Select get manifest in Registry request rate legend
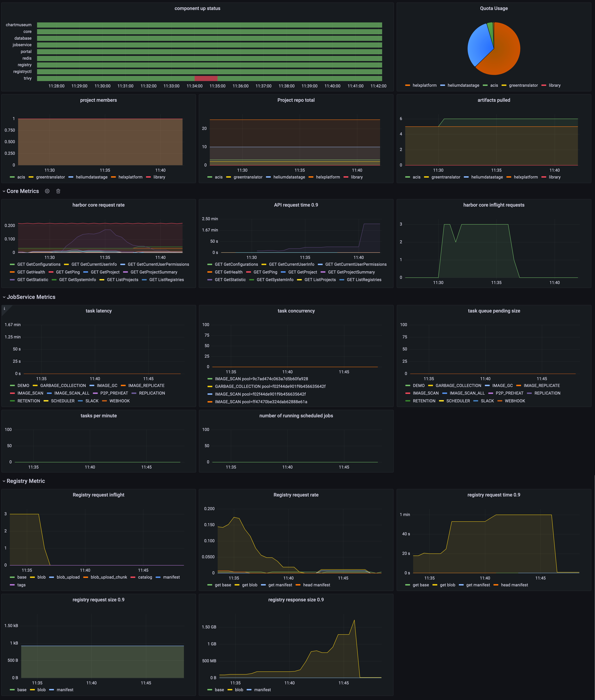 [x=280, y=585]
